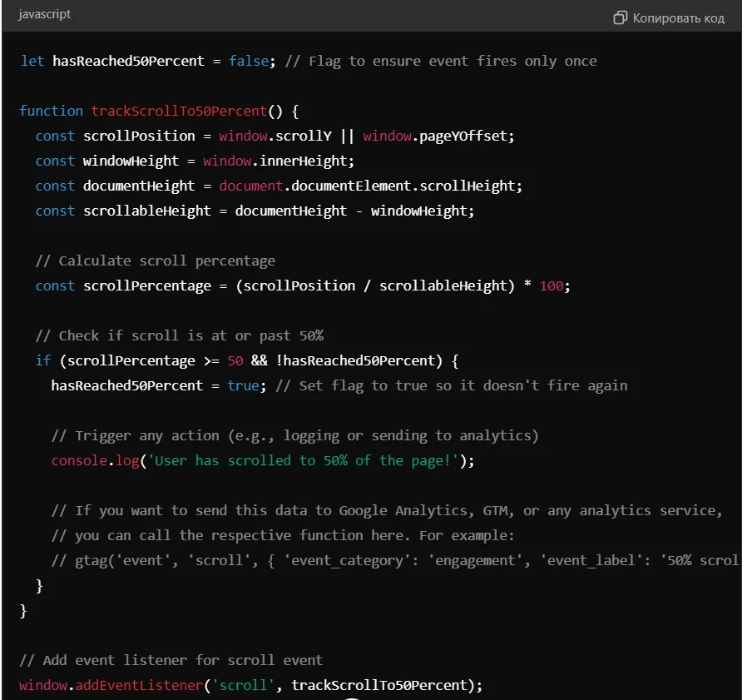
Task: Click the "true" value in flag assignment
Action: (x=243, y=385)
